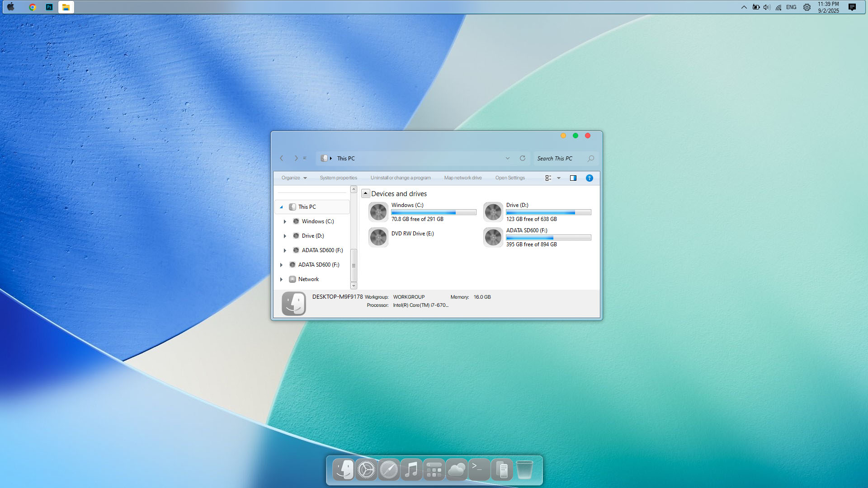Click System properties in the toolbar

coord(338,178)
